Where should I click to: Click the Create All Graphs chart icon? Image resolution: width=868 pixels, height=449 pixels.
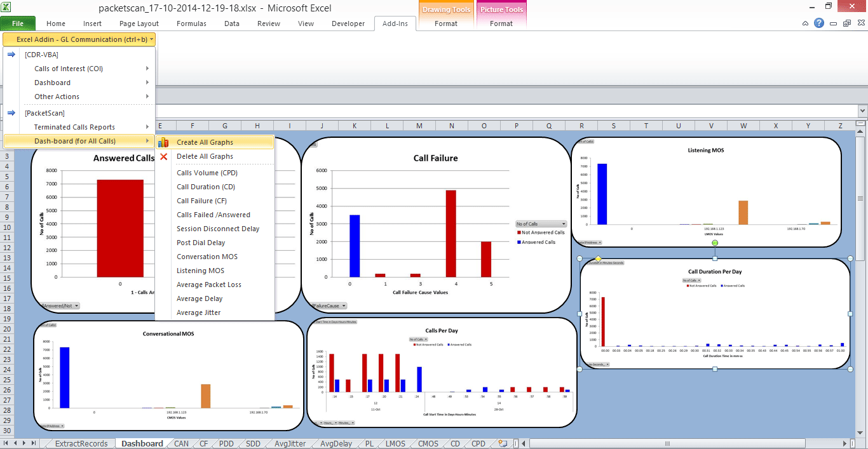163,142
